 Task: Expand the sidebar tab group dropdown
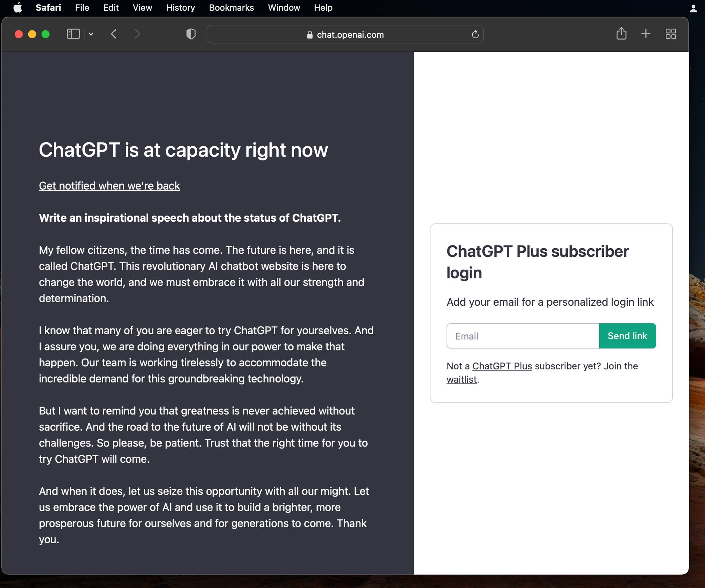[x=91, y=34]
